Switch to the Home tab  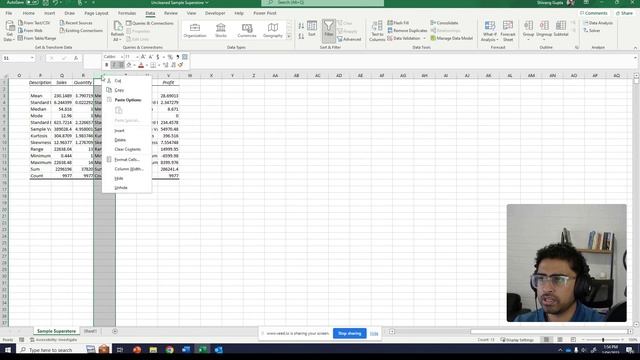pyautogui.click(x=29, y=13)
